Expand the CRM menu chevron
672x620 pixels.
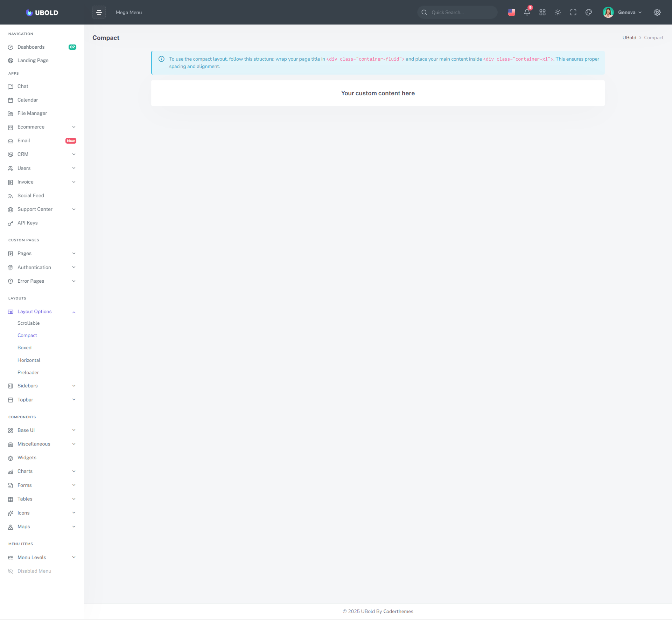[74, 154]
